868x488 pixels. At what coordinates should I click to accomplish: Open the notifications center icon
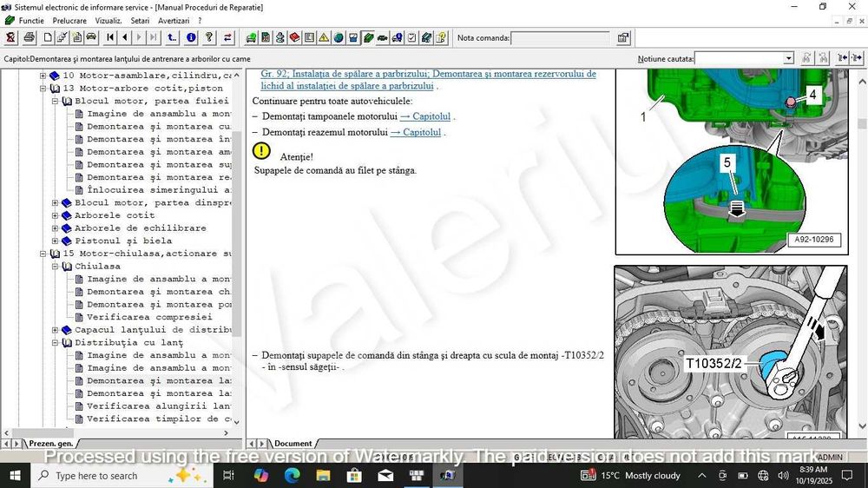(847, 475)
